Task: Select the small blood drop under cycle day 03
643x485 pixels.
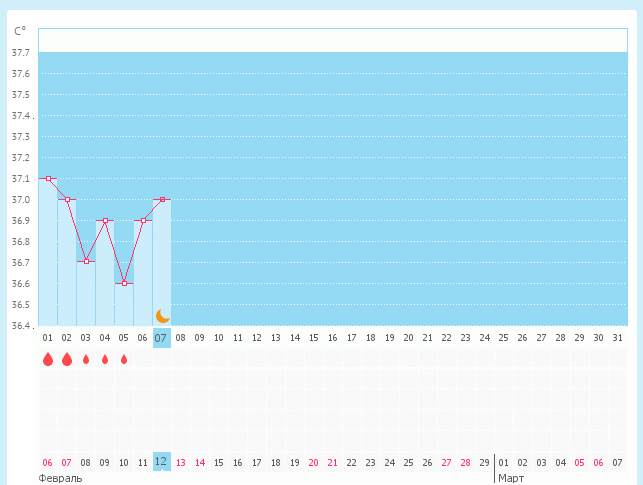Action: [x=86, y=359]
